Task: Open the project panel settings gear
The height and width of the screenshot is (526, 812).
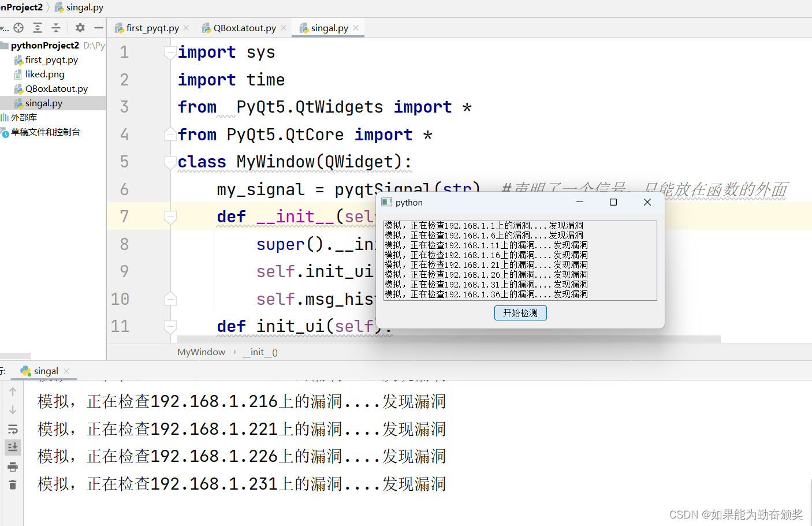Action: click(x=80, y=27)
